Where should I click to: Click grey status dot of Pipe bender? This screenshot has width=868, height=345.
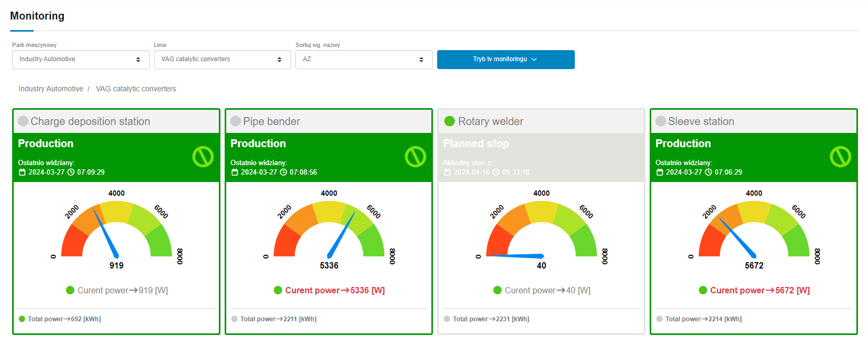pyautogui.click(x=236, y=121)
